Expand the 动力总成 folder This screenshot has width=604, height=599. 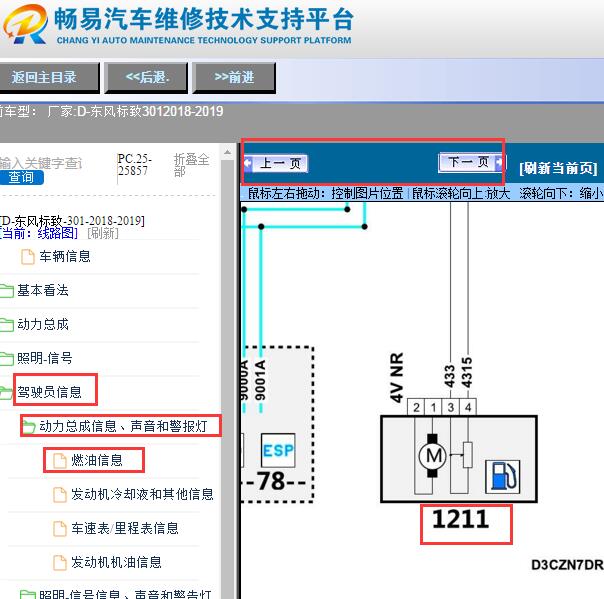(x=42, y=324)
